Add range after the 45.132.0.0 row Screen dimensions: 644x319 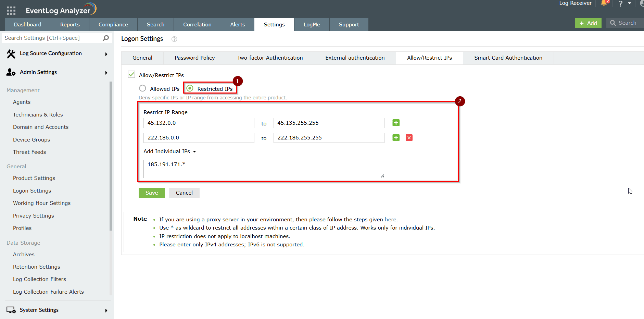[x=396, y=123]
